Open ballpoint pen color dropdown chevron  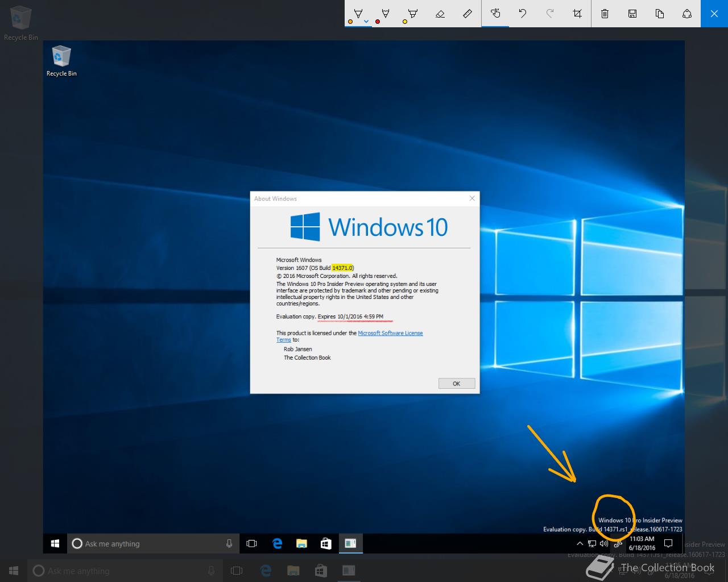coord(366,22)
